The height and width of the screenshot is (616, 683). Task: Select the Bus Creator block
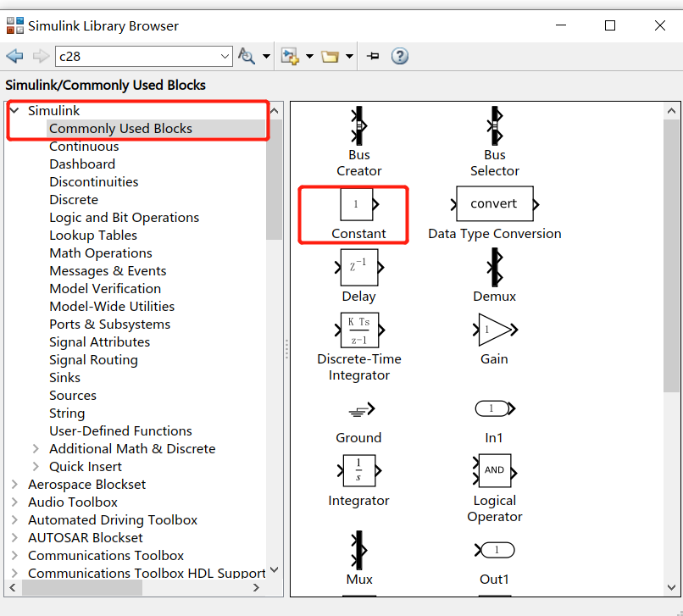tap(359, 142)
